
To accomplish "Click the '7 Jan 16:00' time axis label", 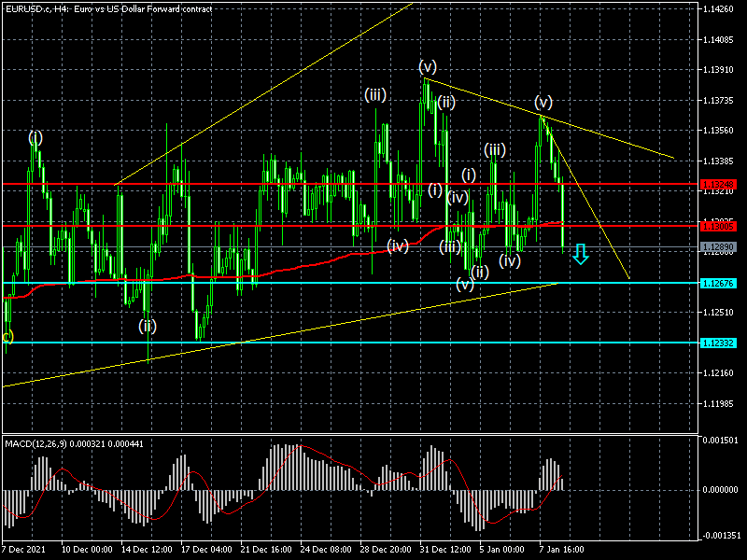I will (x=562, y=549).
